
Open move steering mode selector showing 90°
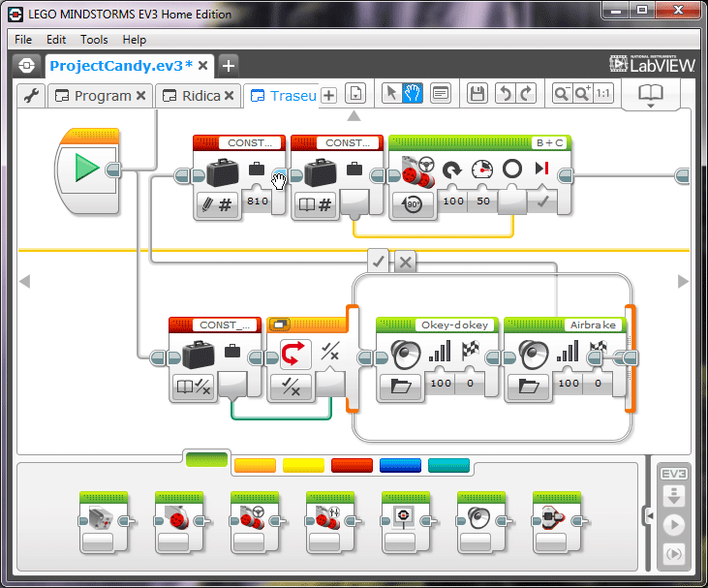[x=413, y=204]
